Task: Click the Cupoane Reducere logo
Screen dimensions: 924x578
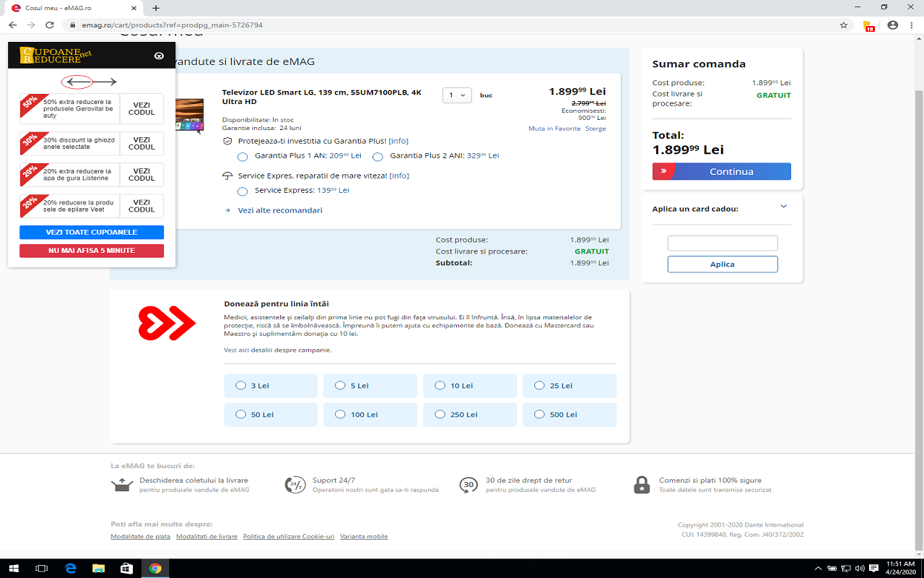Action: coord(56,55)
